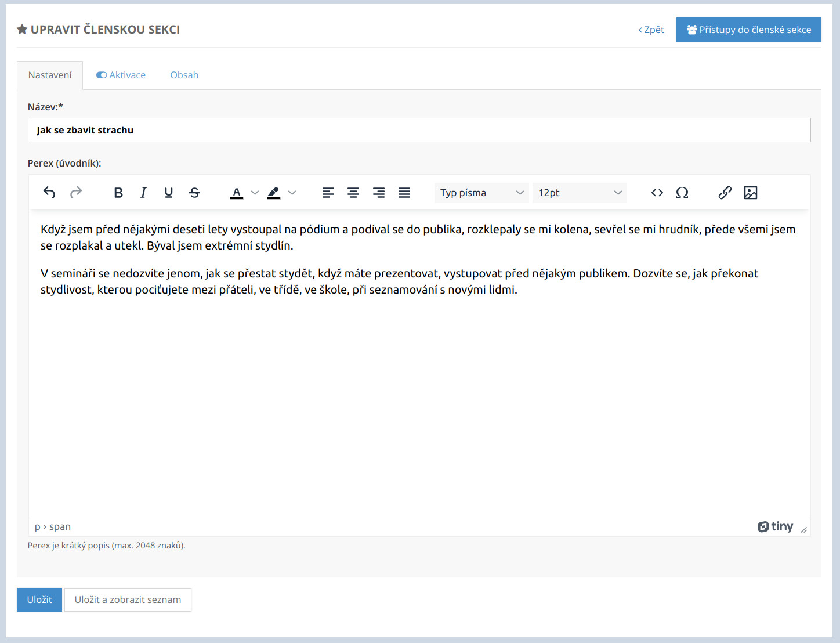840x643 pixels.
Task: Open the Obsah tab
Action: point(184,75)
